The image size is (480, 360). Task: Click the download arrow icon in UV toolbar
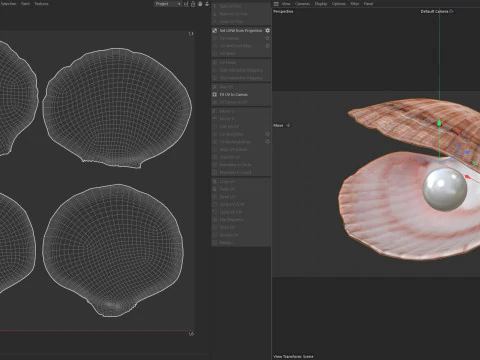(x=207, y=4)
